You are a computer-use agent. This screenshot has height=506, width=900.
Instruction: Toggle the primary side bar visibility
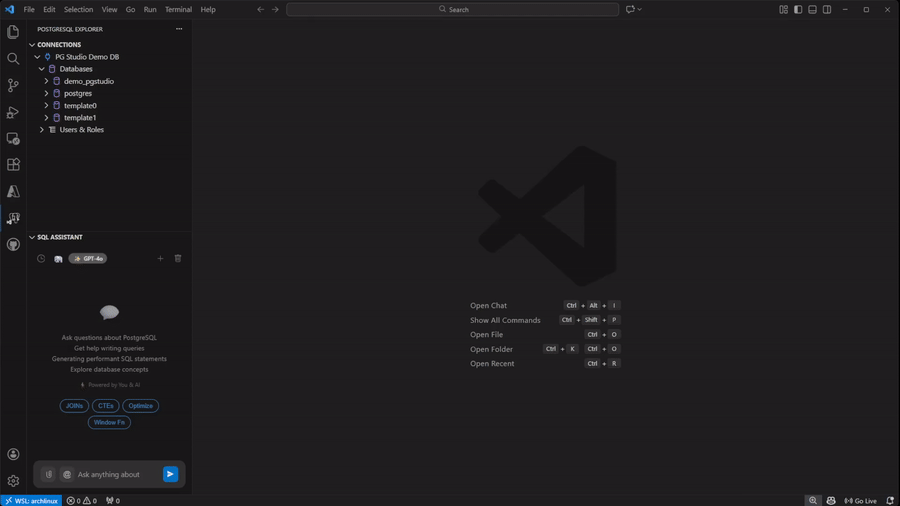pos(798,10)
